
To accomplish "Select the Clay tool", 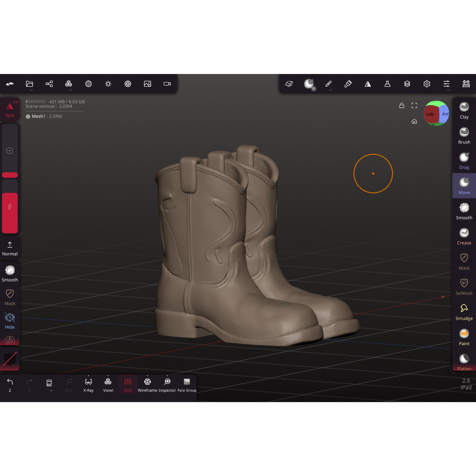I will click(x=464, y=111).
